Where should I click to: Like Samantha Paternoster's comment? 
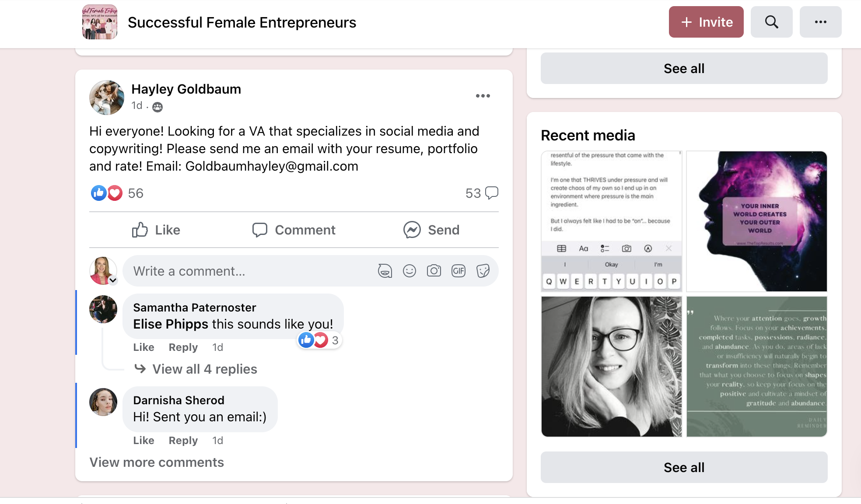point(143,347)
